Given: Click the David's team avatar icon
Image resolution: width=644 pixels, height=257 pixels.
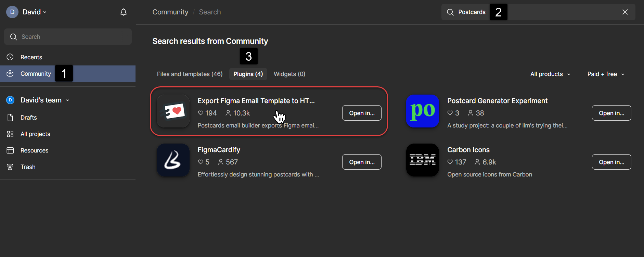Looking at the screenshot, I should [10, 100].
